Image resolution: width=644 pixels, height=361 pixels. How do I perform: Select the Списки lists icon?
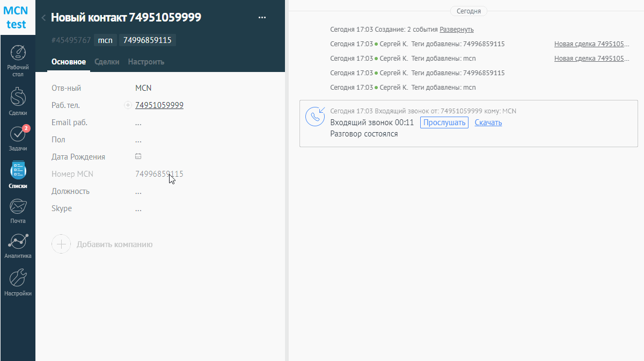pos(18,170)
